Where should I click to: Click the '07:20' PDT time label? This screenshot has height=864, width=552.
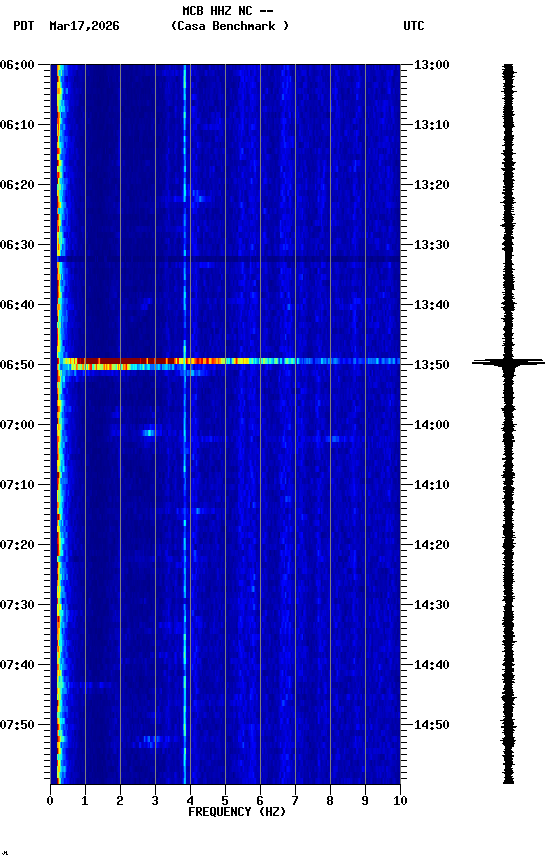tap(17, 545)
